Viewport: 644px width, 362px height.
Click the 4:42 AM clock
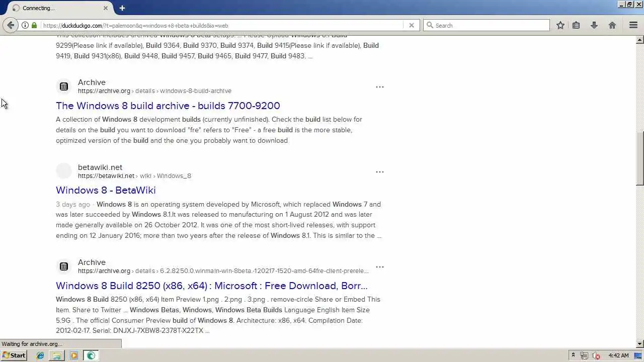click(x=618, y=355)
